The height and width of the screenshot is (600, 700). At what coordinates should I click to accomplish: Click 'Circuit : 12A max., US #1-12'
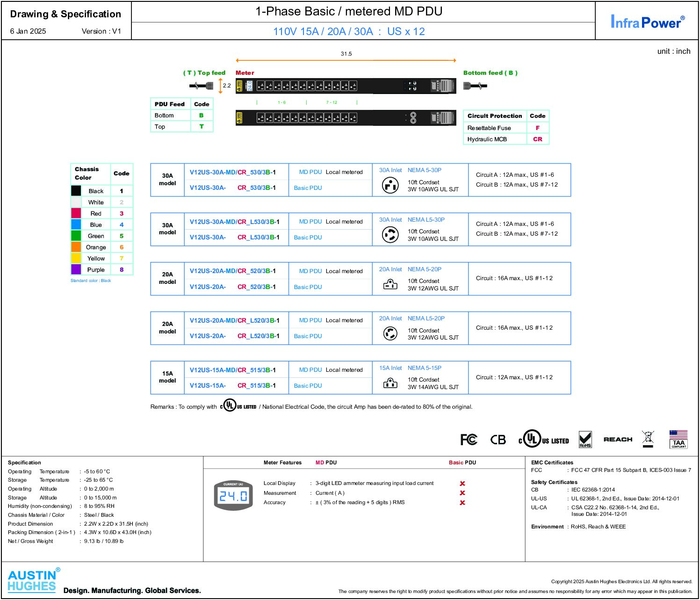point(514,377)
